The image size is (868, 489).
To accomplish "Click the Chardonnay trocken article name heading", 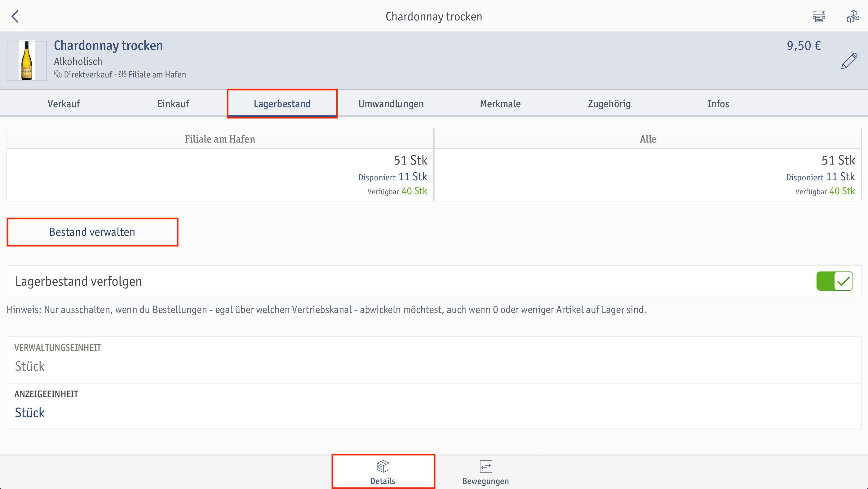I will [x=108, y=46].
